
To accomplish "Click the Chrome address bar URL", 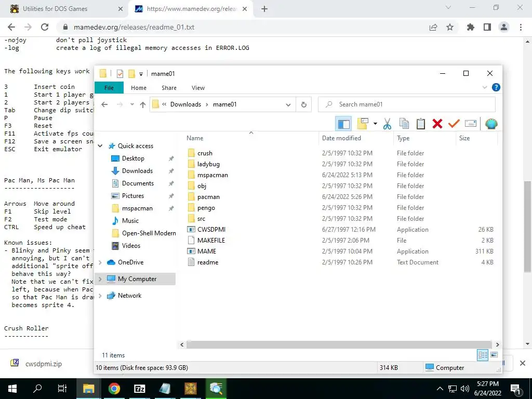I will coord(134,27).
